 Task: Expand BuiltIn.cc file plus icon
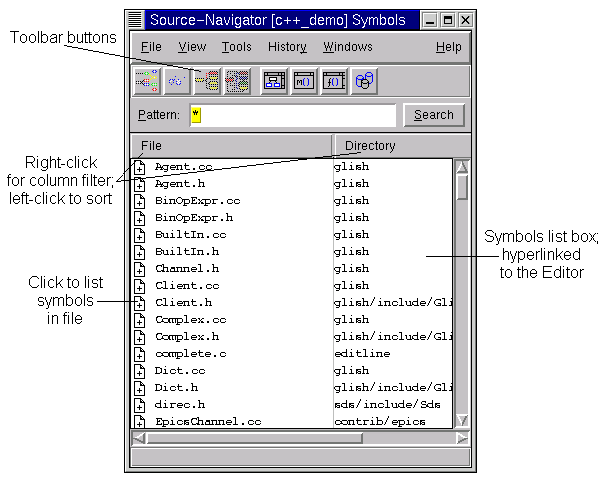click(139, 235)
